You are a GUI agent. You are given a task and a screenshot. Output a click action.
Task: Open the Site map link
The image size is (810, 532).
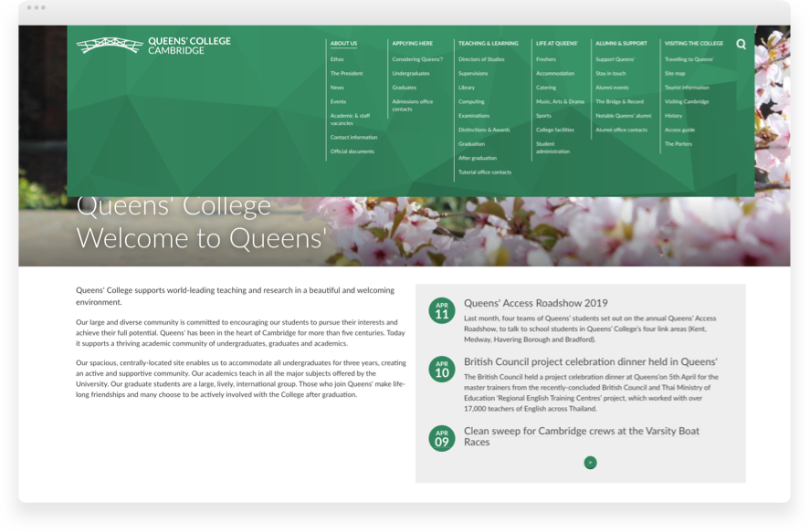tap(675, 73)
